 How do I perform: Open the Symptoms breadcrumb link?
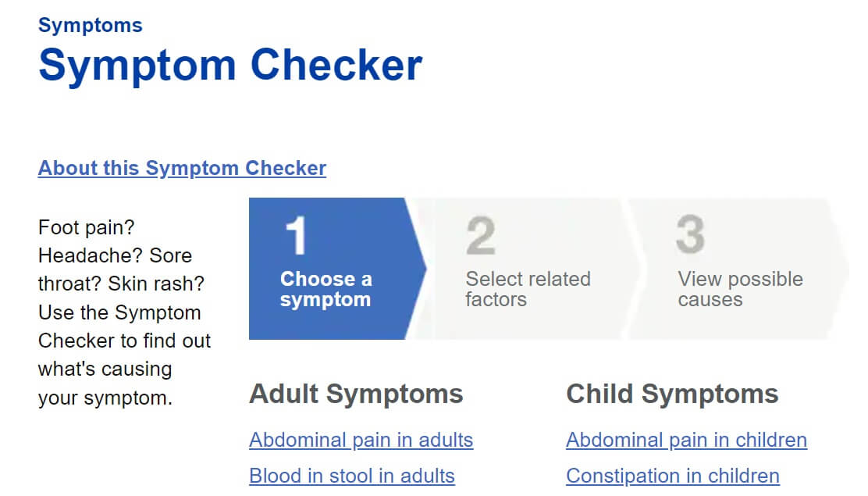click(x=90, y=25)
